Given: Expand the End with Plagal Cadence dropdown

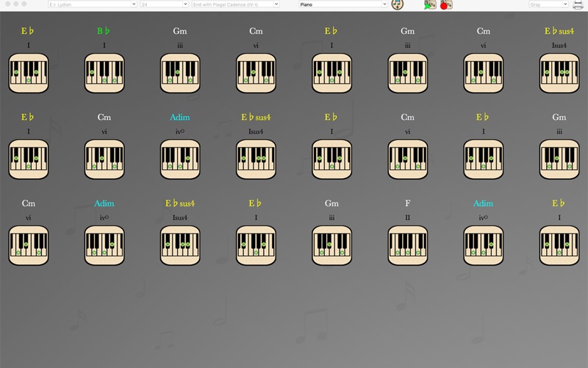Looking at the screenshot, I should [235, 4].
